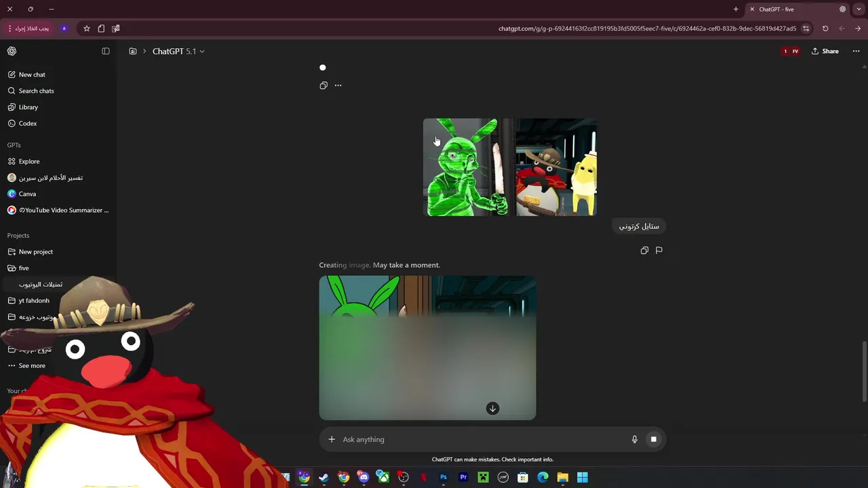Flag the ستايل كرتوني message
Image resolution: width=868 pixels, height=488 pixels.
[x=658, y=250]
